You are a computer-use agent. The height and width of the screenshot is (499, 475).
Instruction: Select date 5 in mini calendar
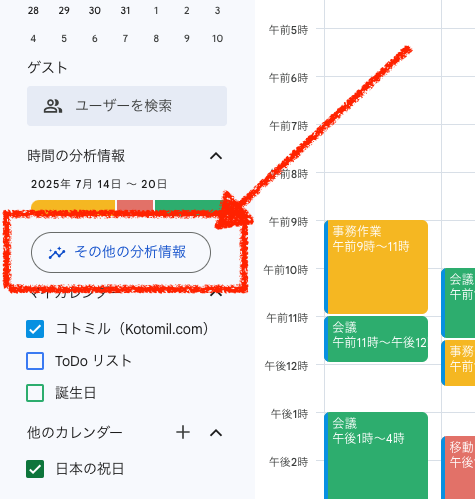click(64, 39)
